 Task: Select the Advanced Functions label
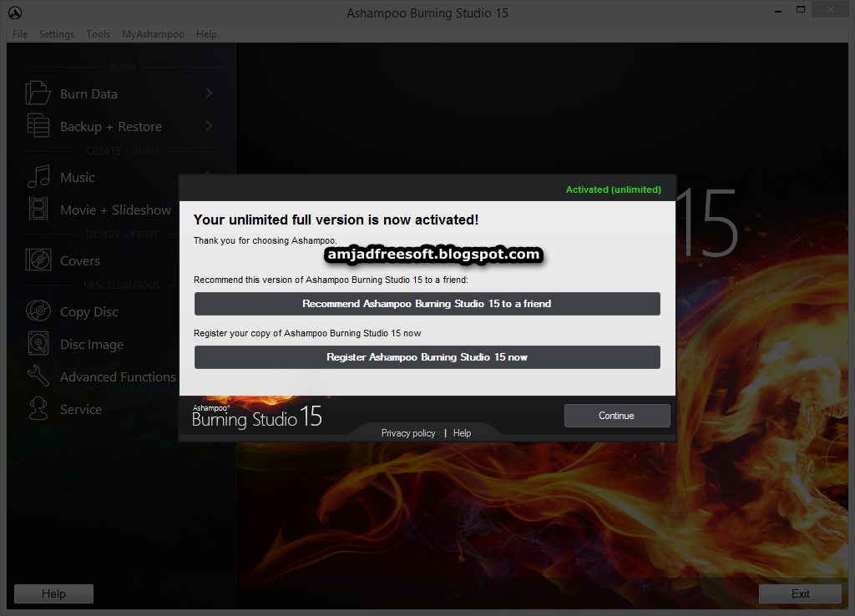(118, 376)
